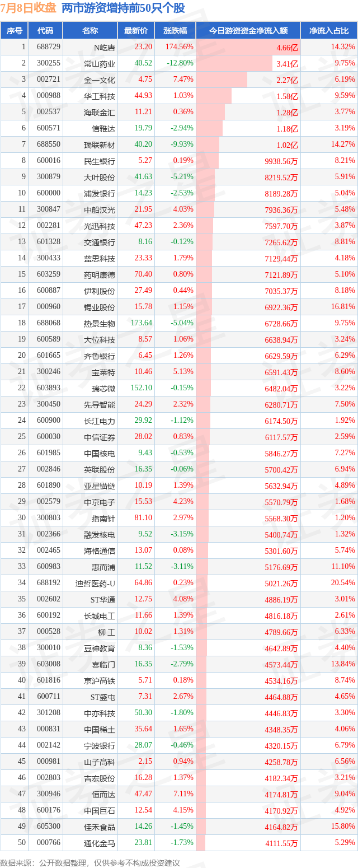Click the stock name ST盛屯

coord(103,697)
